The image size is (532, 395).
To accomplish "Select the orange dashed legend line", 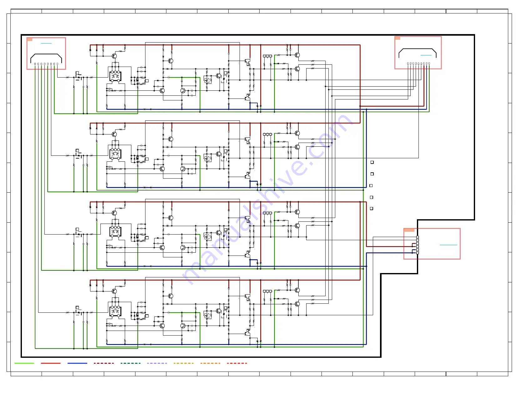I will (x=210, y=363).
